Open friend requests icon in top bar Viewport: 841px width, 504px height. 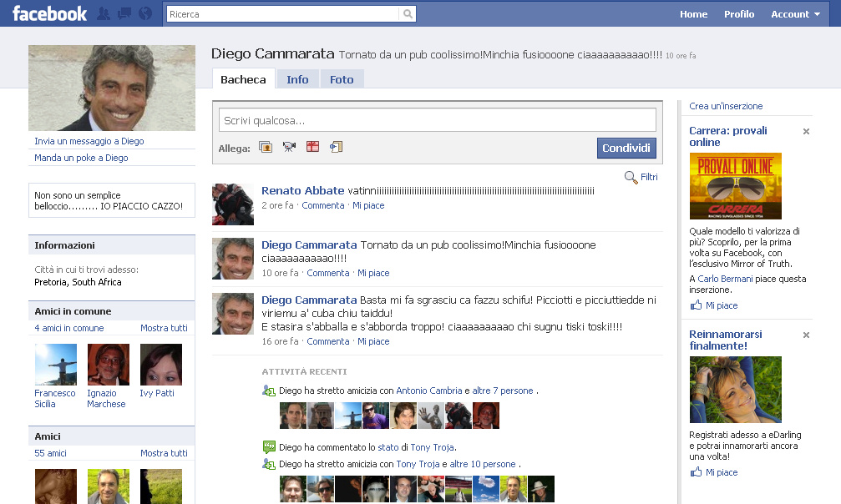(x=104, y=14)
